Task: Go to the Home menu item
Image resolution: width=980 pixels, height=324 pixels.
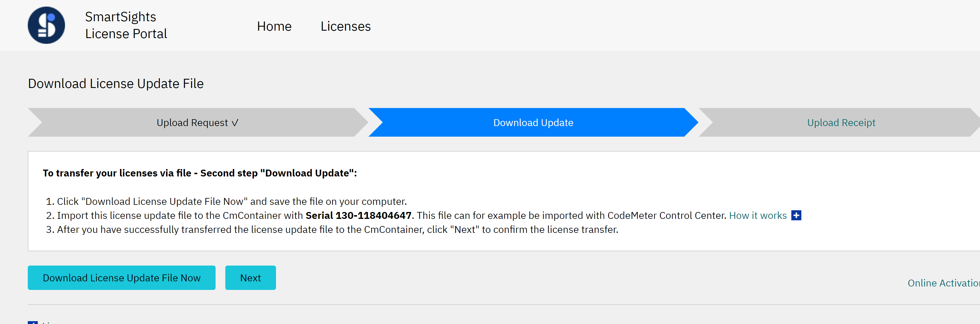Action: coord(274,26)
